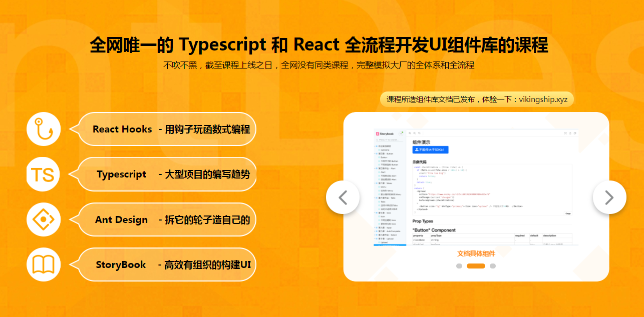The image size is (644, 317).
Task: Select the Upload story in the sidebar
Action: tap(383, 241)
